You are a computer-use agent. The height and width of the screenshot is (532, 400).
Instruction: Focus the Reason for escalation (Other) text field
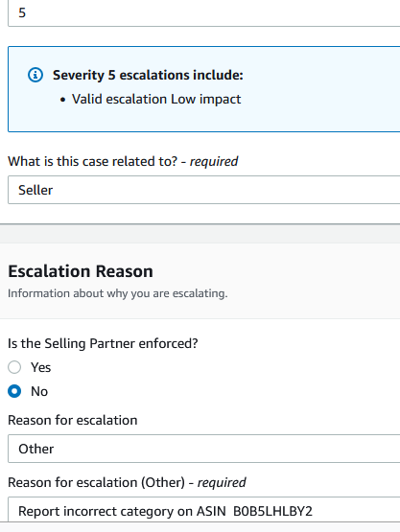pos(203,510)
